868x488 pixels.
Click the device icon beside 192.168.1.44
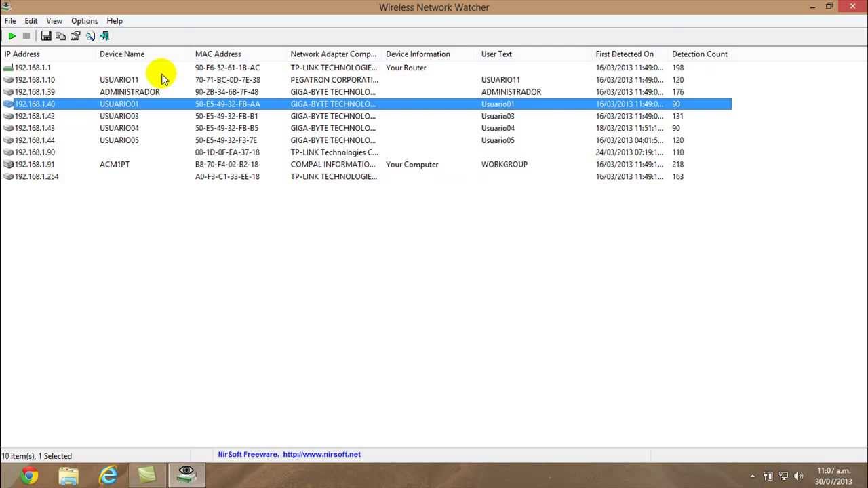click(x=8, y=140)
